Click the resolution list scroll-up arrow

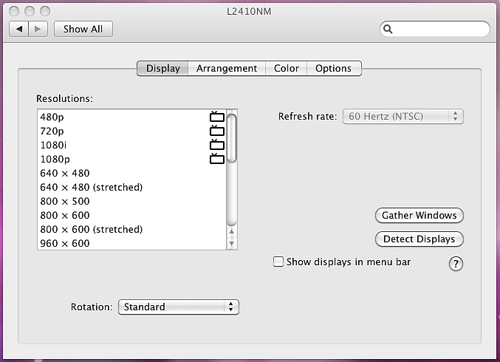[x=232, y=231]
